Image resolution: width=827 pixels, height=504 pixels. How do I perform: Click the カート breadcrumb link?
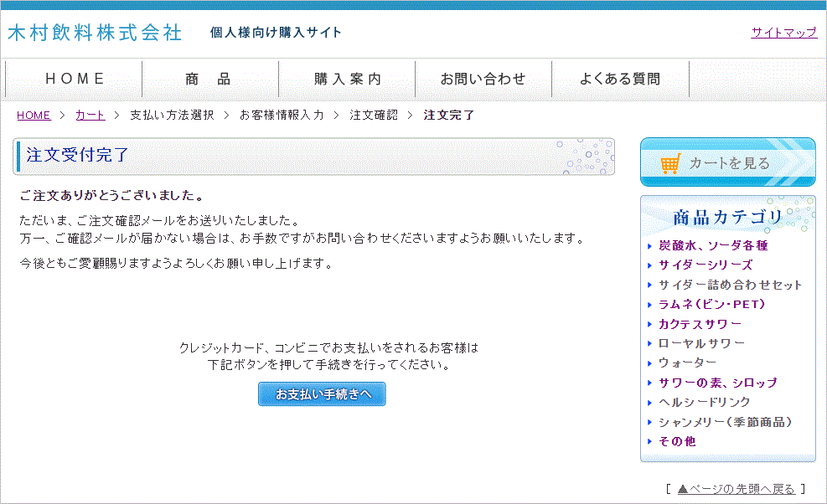[90, 116]
